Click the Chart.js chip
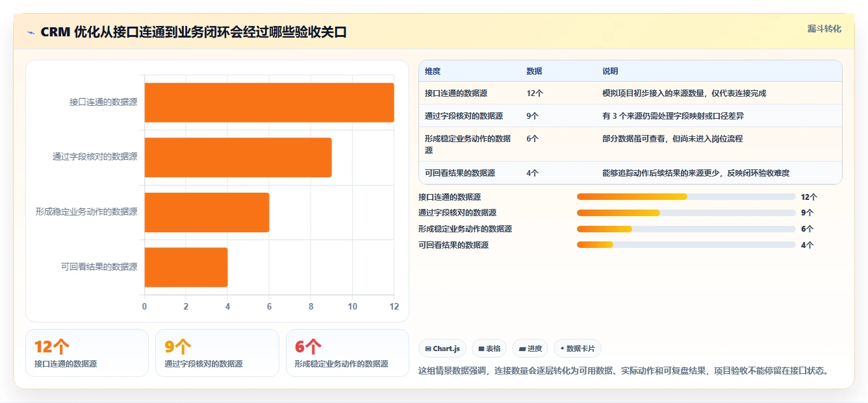868x403 pixels. pos(442,348)
